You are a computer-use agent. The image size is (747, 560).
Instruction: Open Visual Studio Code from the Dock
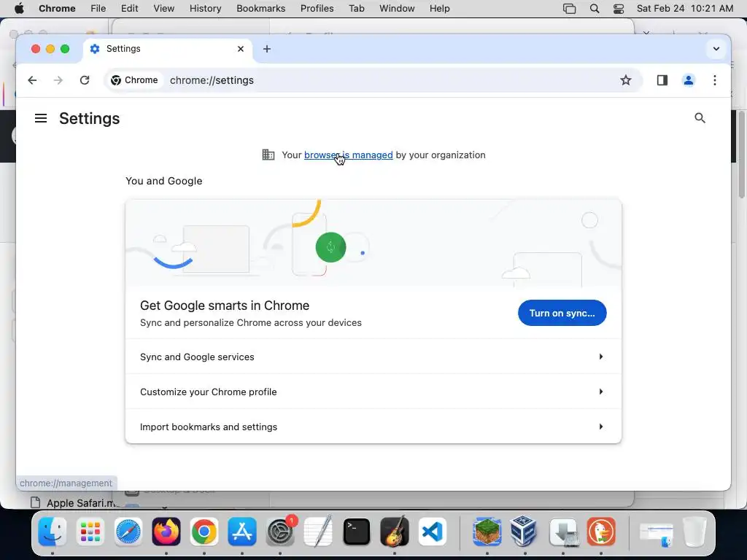pos(433,532)
